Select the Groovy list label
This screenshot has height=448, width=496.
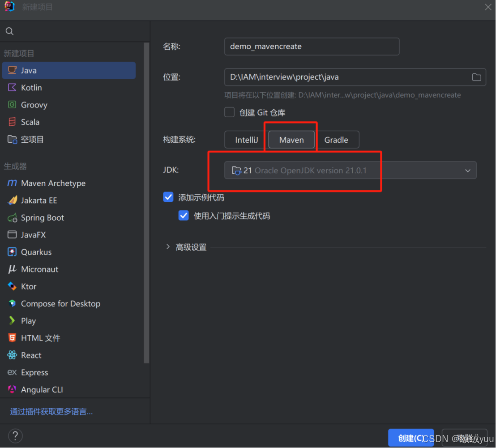(x=34, y=105)
